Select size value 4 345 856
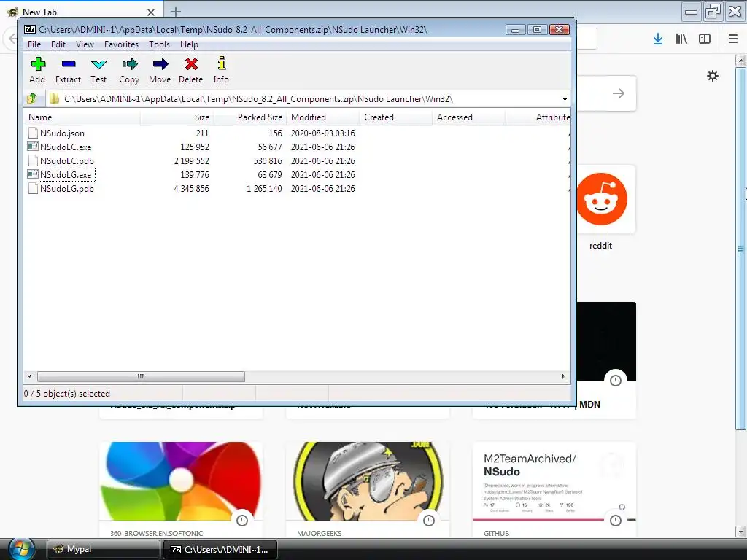Image resolution: width=747 pixels, height=560 pixels. click(191, 189)
